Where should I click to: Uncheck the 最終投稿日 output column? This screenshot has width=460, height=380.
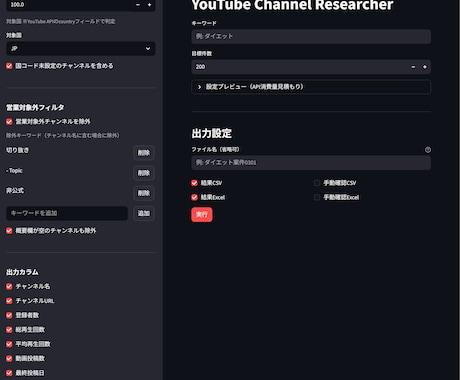[x=9, y=373]
